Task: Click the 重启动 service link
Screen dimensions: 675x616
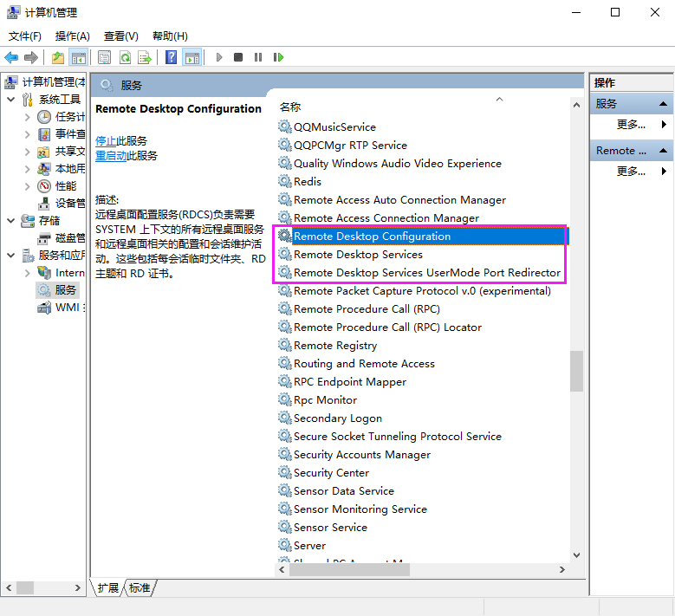Action: point(111,155)
